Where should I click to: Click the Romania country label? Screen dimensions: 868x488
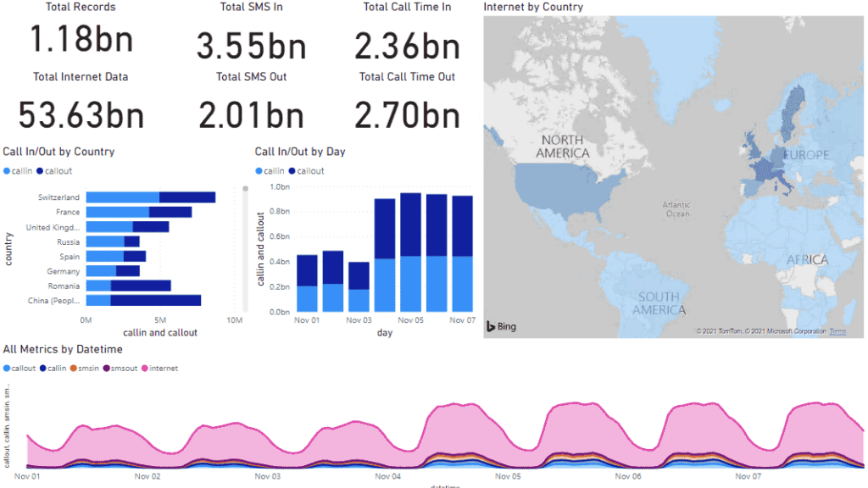tap(64, 286)
